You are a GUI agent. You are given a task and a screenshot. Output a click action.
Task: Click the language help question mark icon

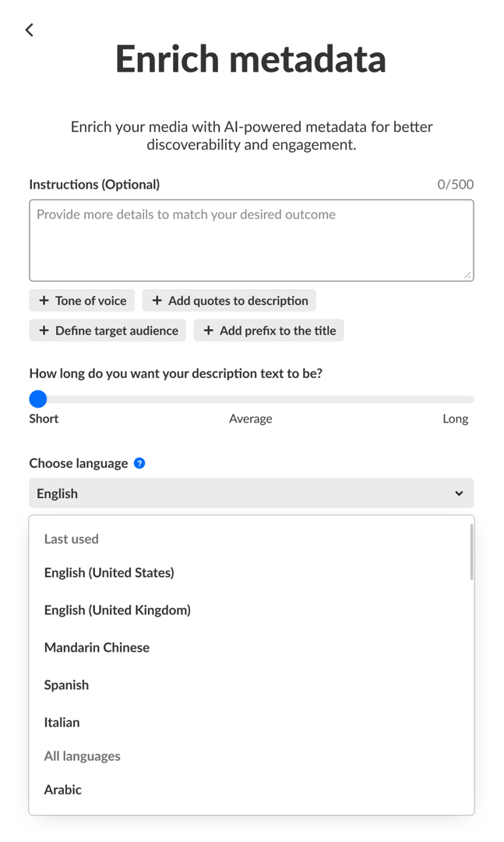pos(139,463)
